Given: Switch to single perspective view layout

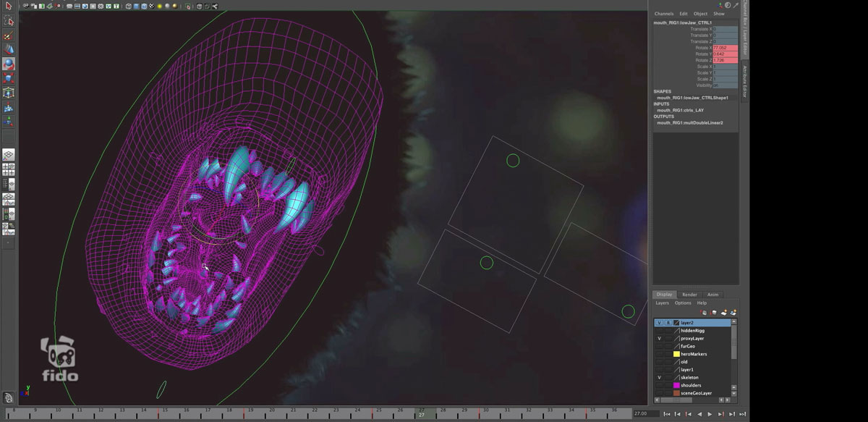Looking at the screenshot, I should click(x=9, y=155).
